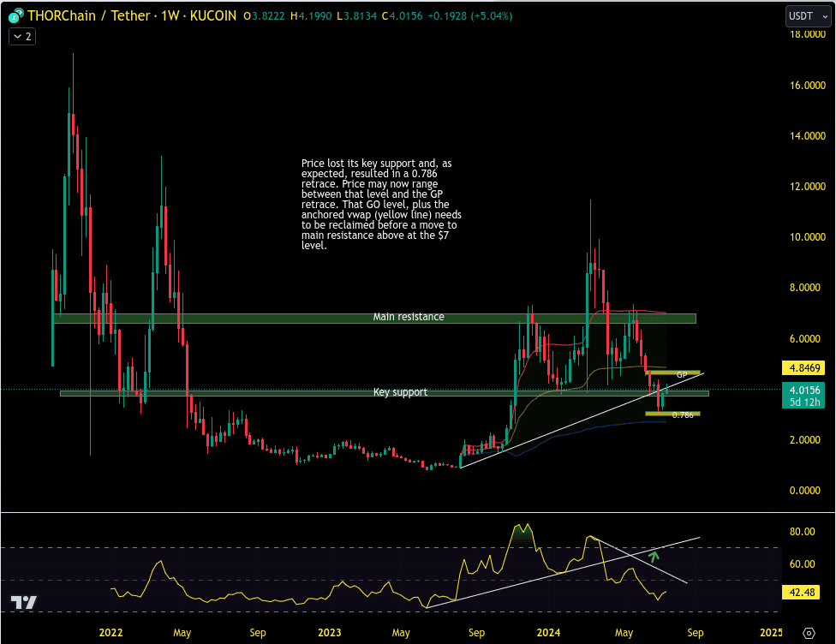
Task: Click the 0.0000 price axis label
Action: pyautogui.click(x=804, y=491)
